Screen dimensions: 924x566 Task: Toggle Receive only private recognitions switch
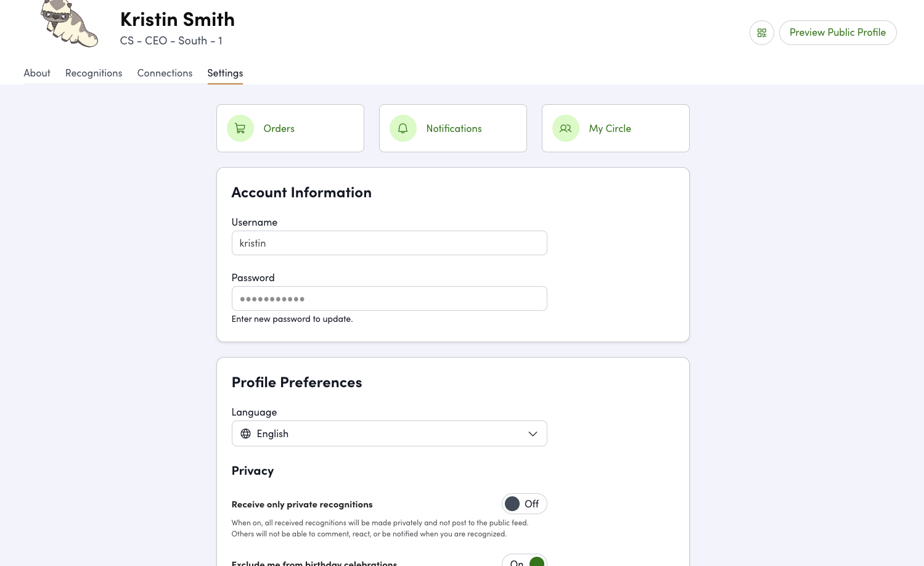524,504
